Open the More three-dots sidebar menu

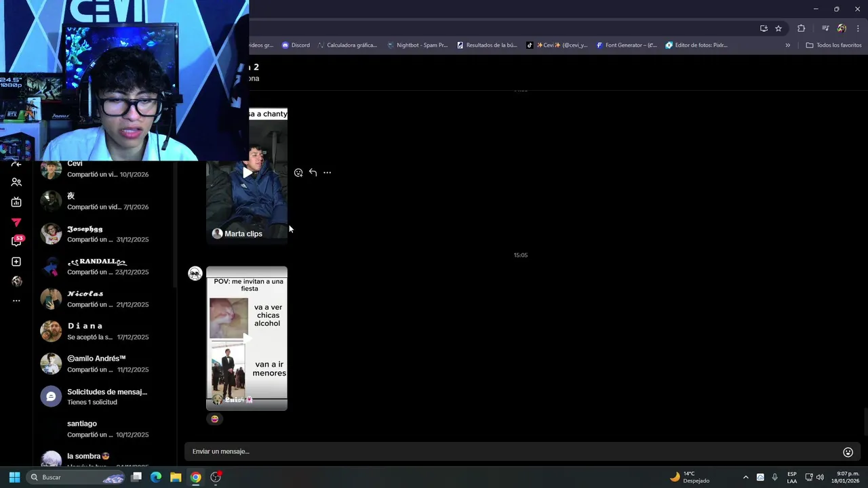click(x=16, y=300)
